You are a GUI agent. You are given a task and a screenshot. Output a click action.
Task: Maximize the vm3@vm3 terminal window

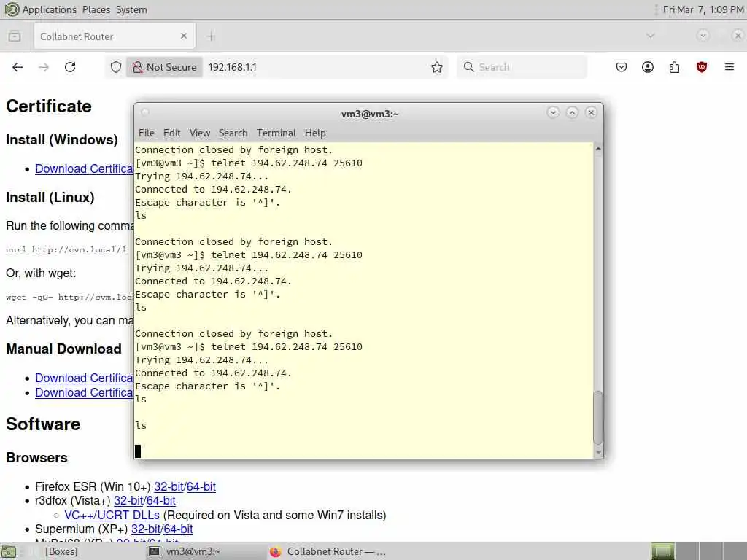572,112
